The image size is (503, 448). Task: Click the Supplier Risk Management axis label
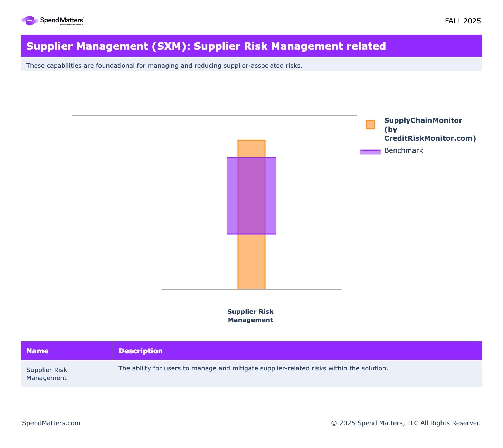coord(250,315)
